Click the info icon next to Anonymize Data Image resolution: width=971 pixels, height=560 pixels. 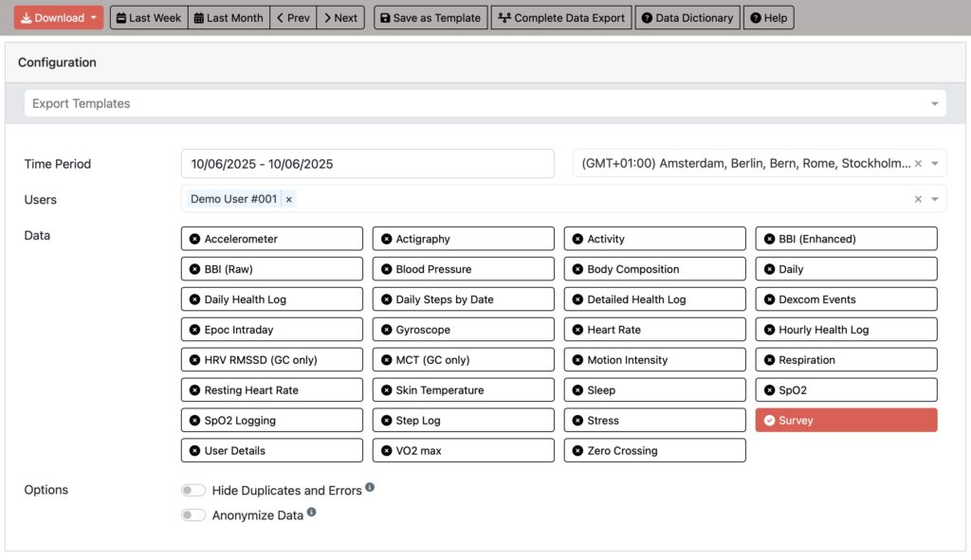tap(312, 513)
